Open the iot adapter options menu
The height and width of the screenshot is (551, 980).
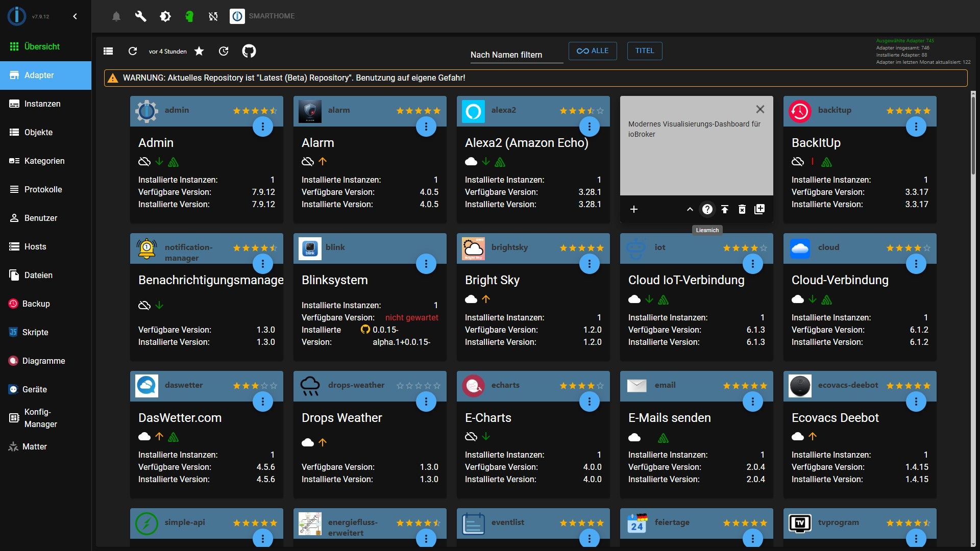click(x=753, y=264)
